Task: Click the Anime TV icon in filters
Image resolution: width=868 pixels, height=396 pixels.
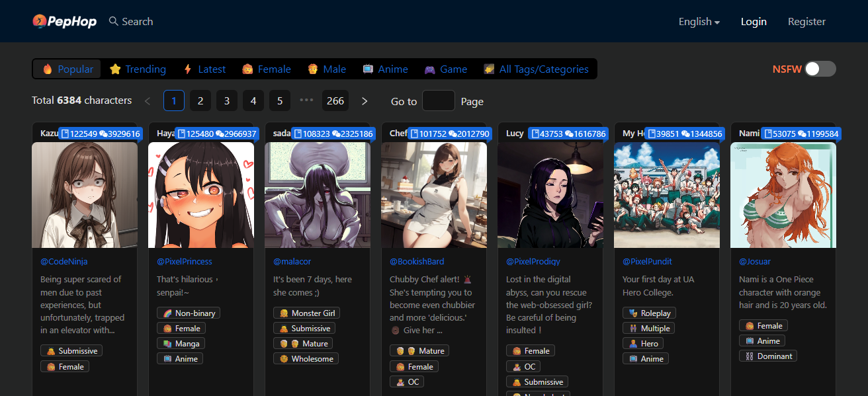Action: [368, 69]
